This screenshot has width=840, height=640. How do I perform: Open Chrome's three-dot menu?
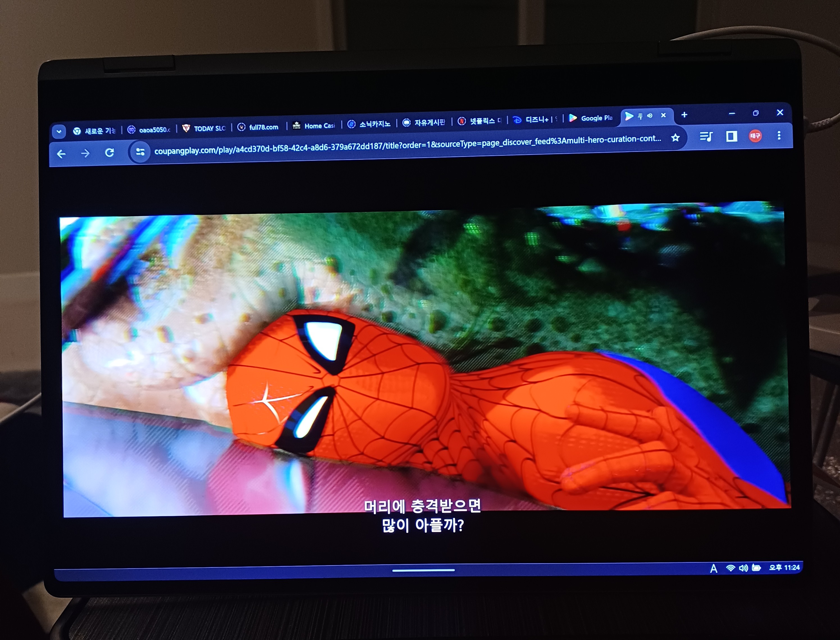coord(779,135)
